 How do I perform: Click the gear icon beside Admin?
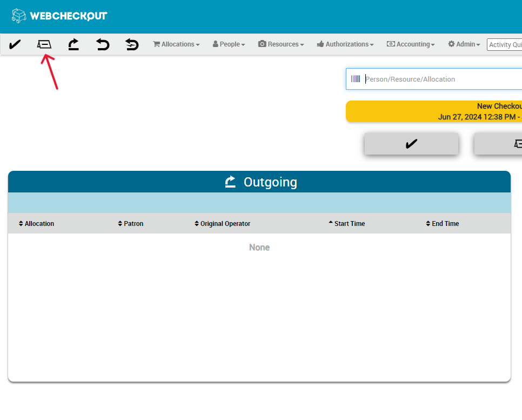[x=451, y=44]
